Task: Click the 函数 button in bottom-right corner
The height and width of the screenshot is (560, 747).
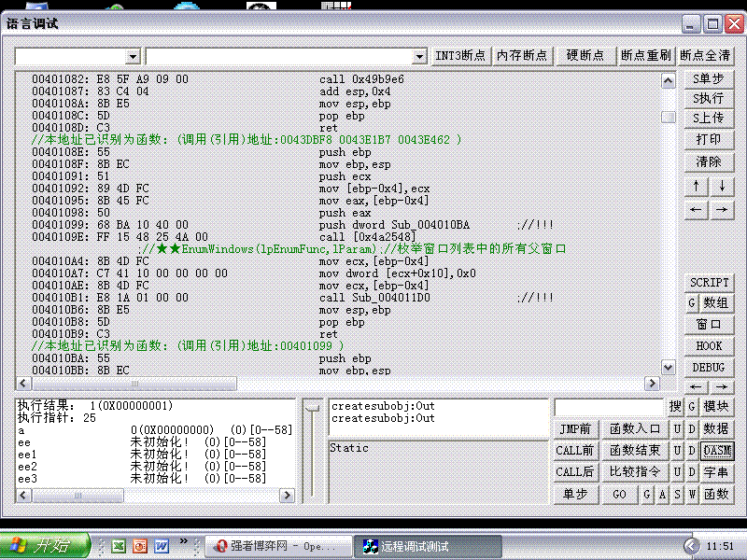Action: pos(716,495)
